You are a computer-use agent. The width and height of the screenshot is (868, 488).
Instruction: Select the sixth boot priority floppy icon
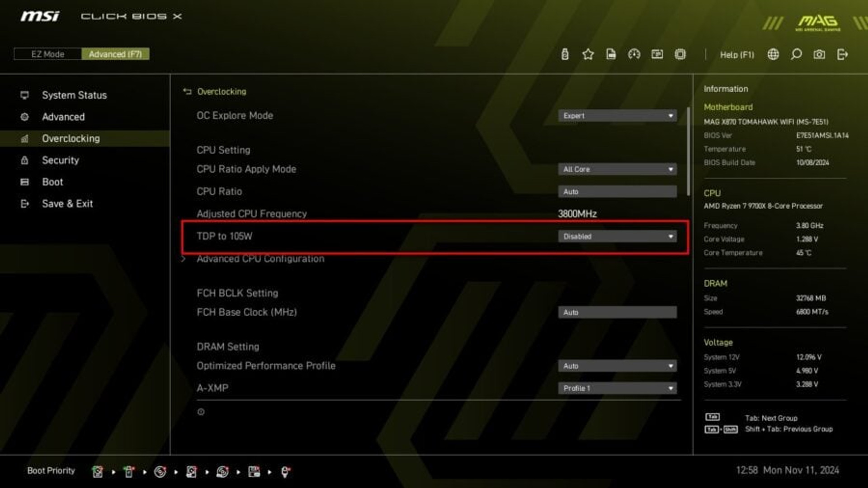tap(254, 472)
